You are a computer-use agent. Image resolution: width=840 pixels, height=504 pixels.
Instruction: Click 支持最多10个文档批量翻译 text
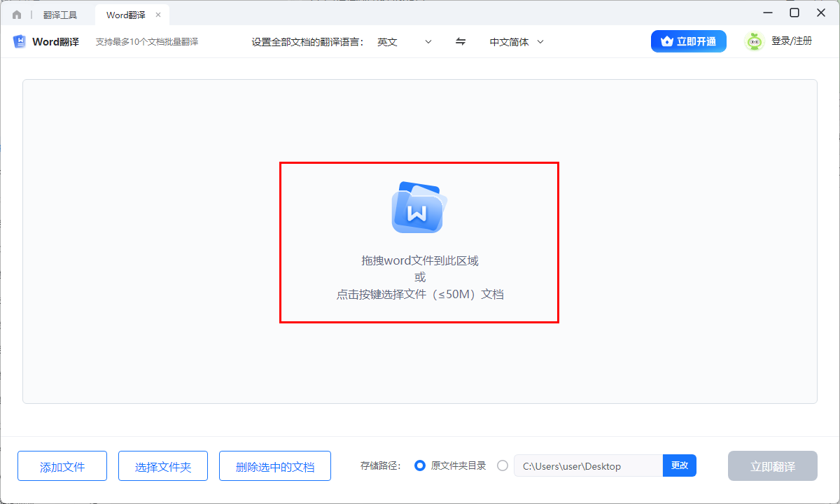coord(147,42)
